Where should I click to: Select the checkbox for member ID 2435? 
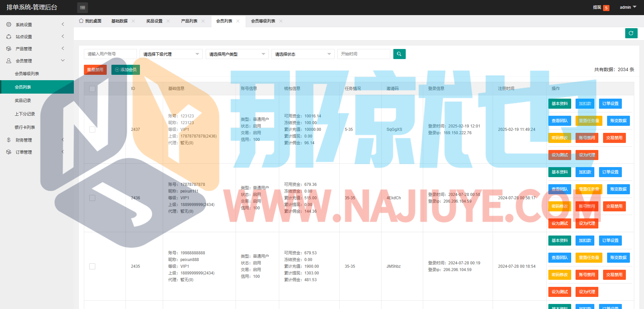coord(92,266)
